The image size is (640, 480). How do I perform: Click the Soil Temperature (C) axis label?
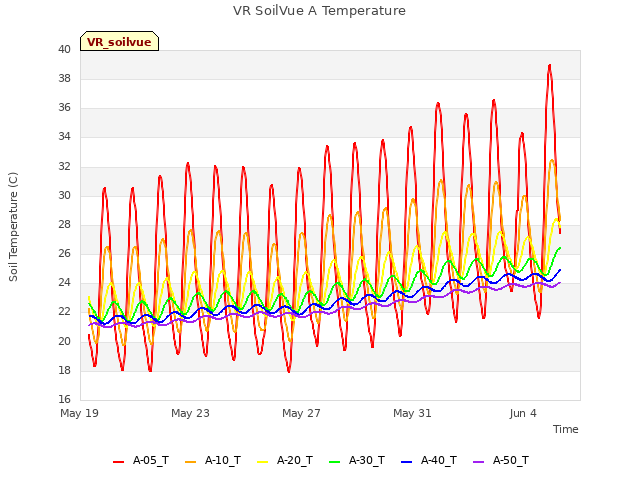(x=13, y=227)
